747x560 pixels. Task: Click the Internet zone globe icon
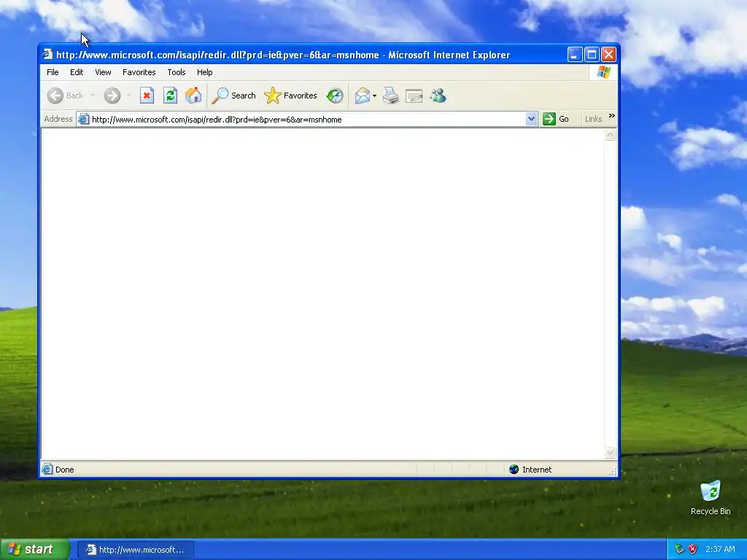(514, 469)
